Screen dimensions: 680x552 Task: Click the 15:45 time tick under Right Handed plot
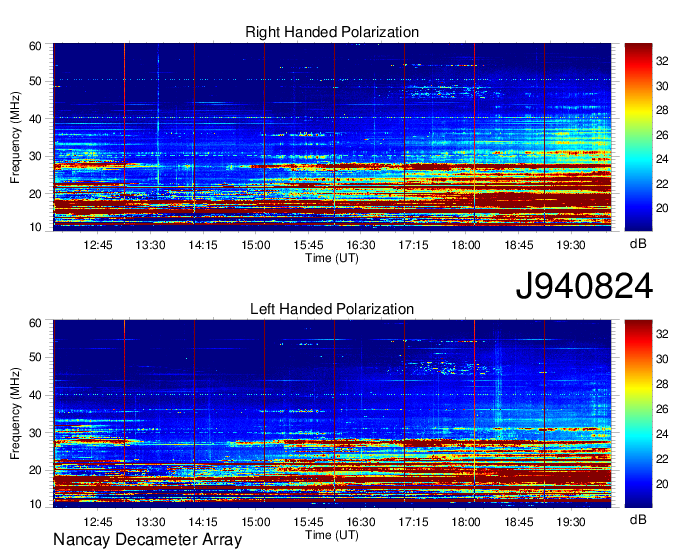pyautogui.click(x=308, y=245)
